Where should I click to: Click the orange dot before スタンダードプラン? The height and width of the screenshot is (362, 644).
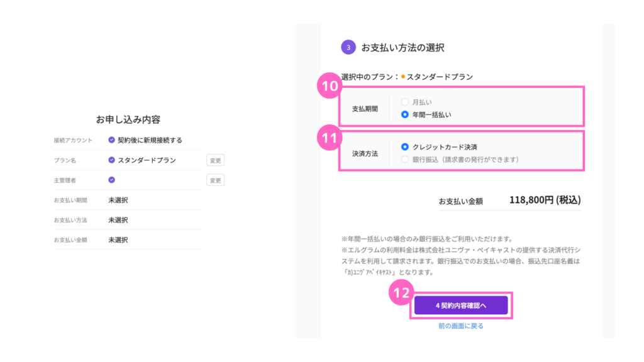coord(403,77)
